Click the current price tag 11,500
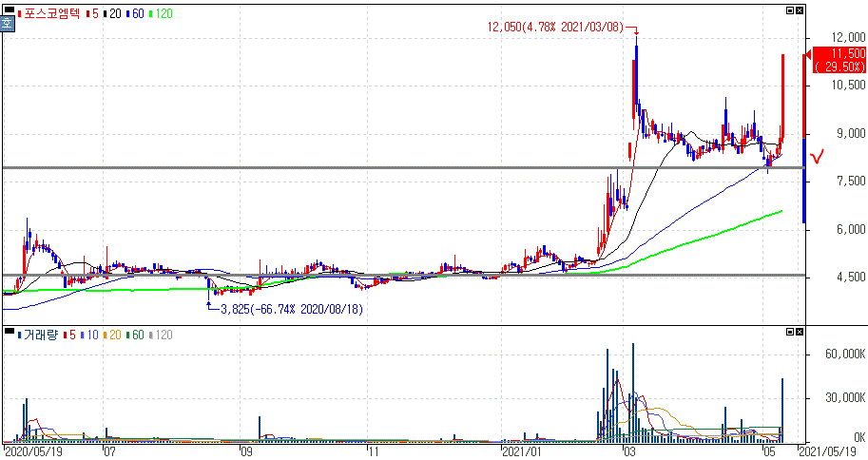The height and width of the screenshot is (460, 868). (x=839, y=60)
